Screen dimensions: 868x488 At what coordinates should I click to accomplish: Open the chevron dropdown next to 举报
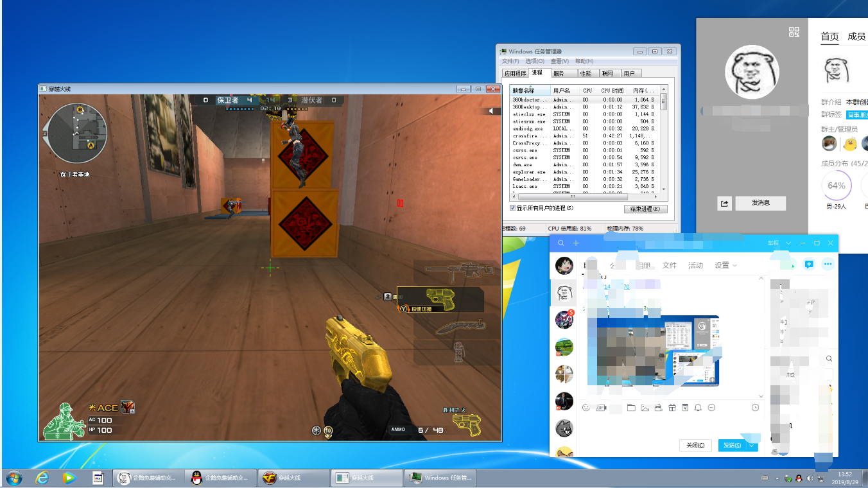click(x=788, y=243)
